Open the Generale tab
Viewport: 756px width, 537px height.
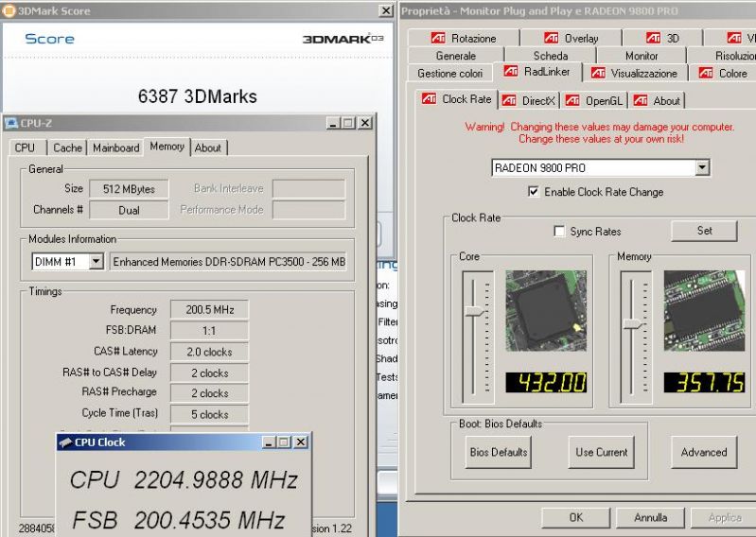(456, 56)
